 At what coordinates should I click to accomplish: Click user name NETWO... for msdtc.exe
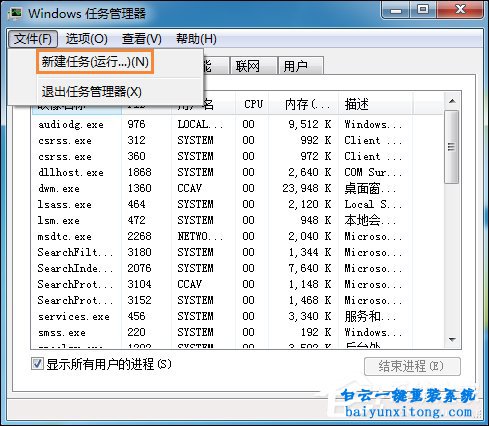pos(200,236)
